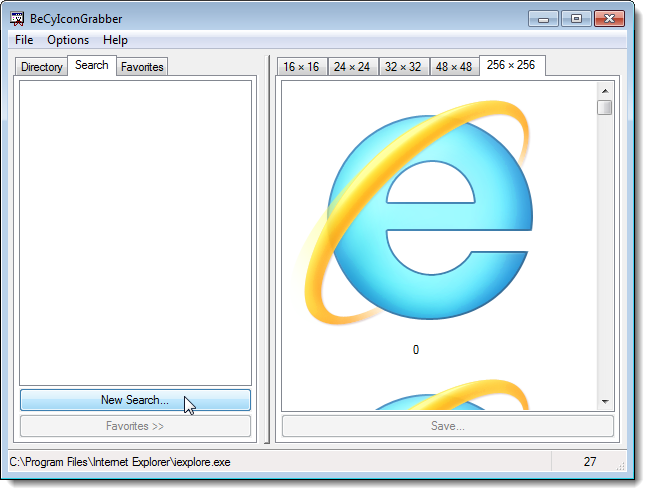Click the empty search results list box
This screenshot has width=650, height=495.
tap(135, 233)
